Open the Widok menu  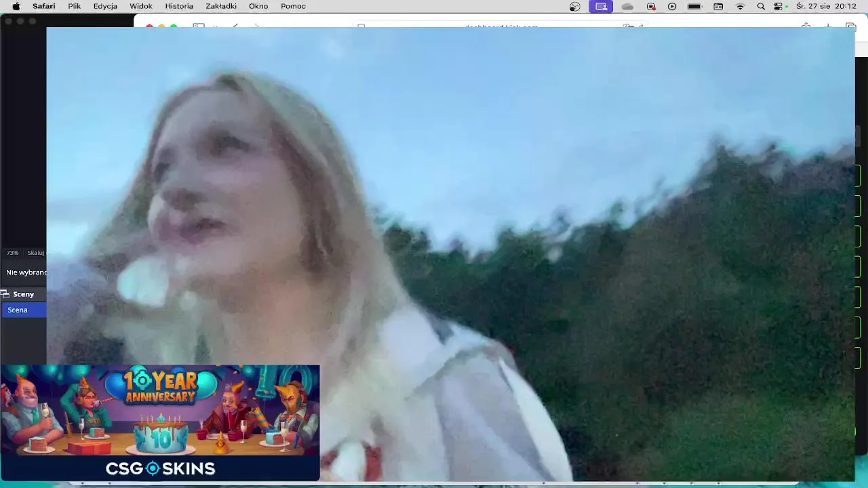pyautogui.click(x=141, y=6)
